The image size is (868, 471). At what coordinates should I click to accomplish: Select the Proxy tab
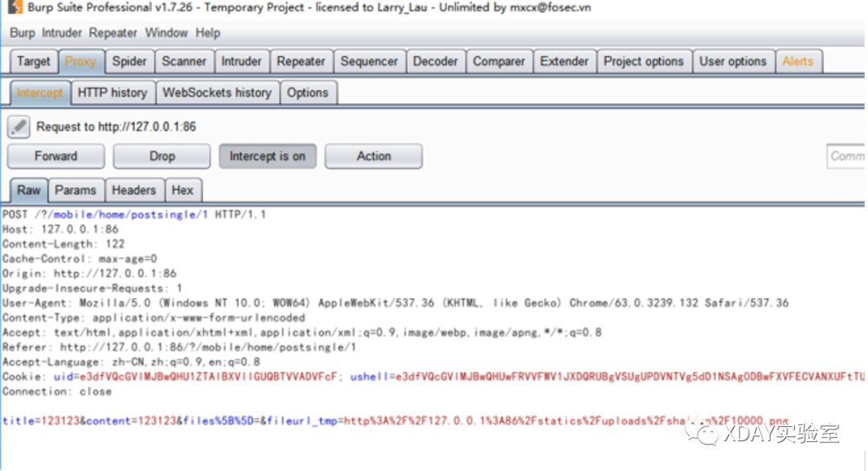[x=81, y=61]
